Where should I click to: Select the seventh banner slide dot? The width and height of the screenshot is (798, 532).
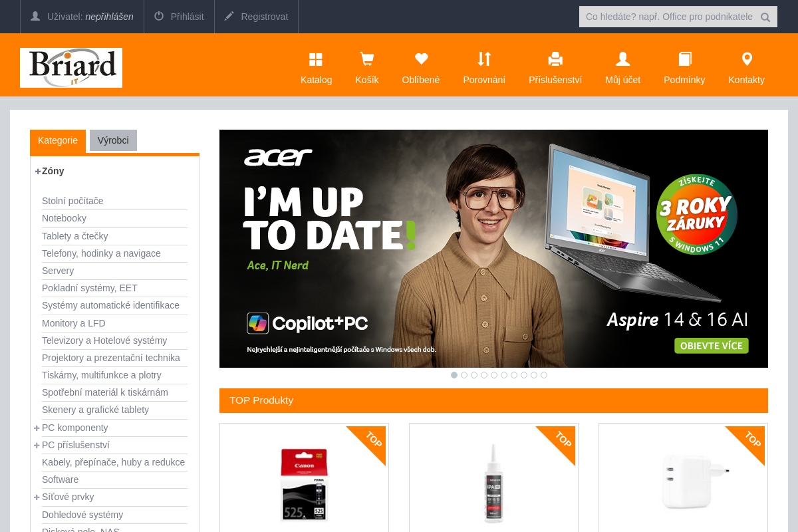click(514, 375)
